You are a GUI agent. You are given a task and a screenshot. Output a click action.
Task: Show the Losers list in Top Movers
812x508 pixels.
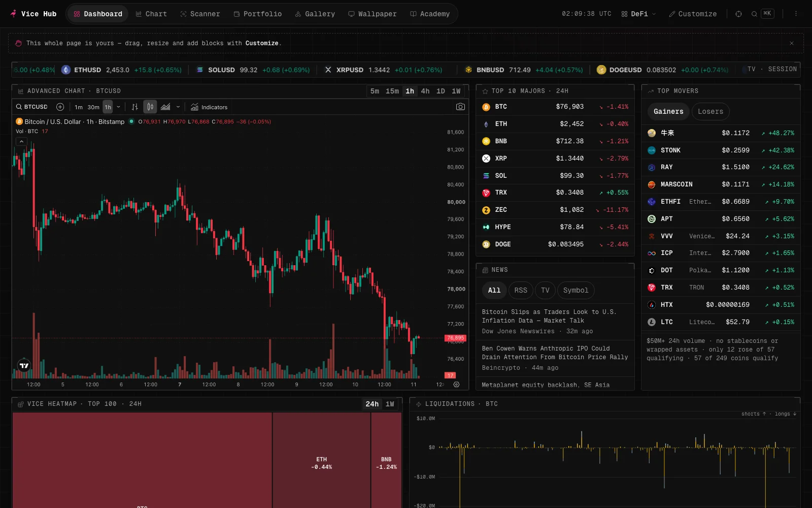[x=710, y=112]
